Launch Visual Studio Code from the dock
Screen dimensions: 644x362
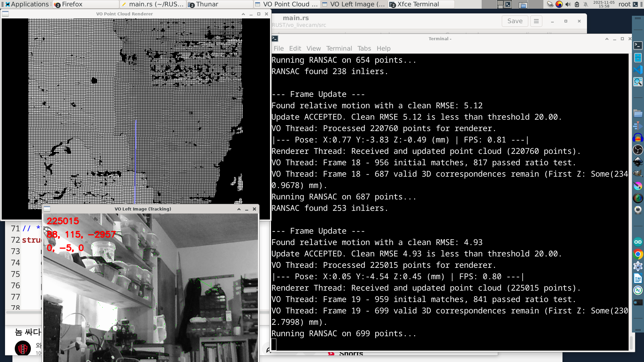(638, 70)
